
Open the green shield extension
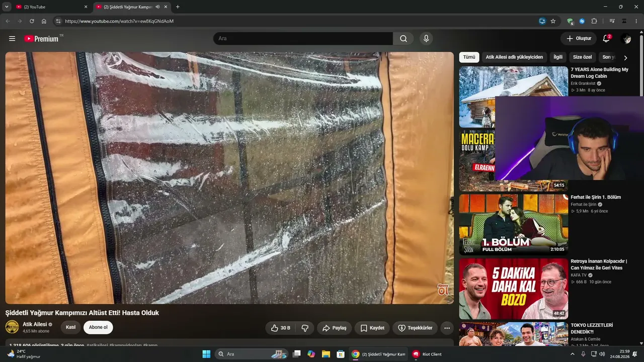tap(570, 21)
